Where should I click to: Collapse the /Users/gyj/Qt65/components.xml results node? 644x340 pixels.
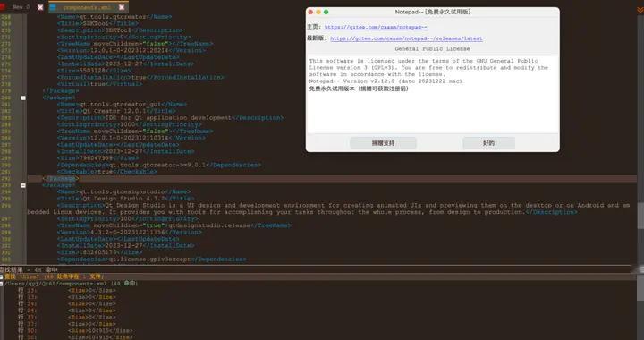tap(2, 283)
